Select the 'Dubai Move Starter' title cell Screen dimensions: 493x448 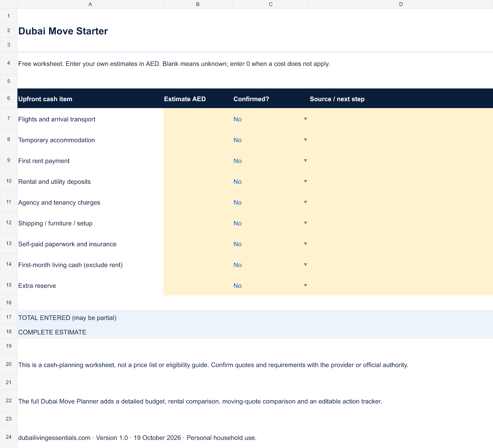pos(90,30)
